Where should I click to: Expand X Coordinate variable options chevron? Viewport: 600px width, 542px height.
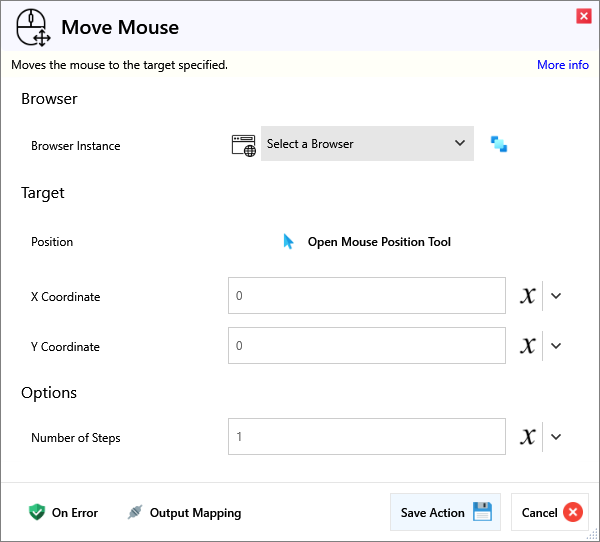(x=557, y=296)
